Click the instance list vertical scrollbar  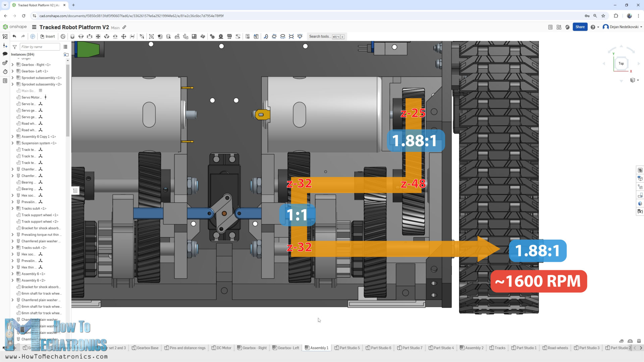click(x=68, y=101)
